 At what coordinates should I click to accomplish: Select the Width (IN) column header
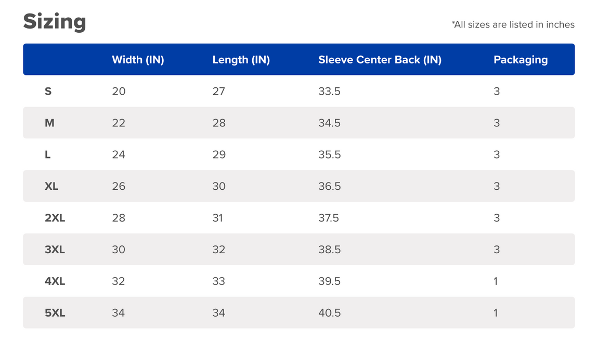[138, 60]
